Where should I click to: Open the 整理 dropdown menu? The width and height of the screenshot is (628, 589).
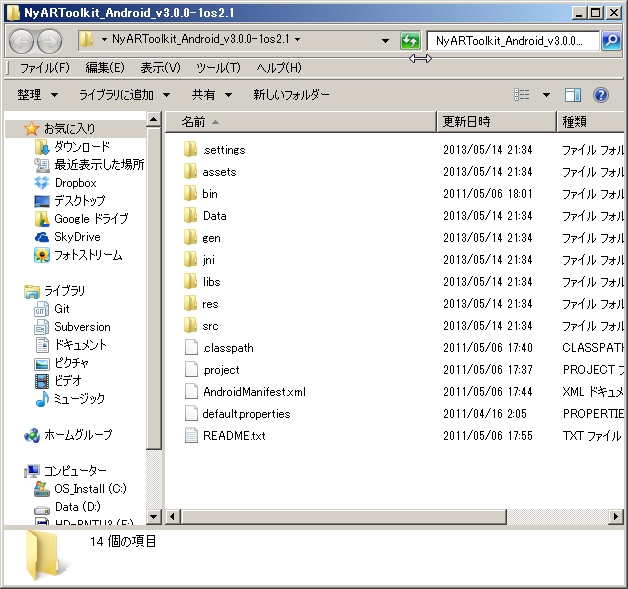coord(38,95)
